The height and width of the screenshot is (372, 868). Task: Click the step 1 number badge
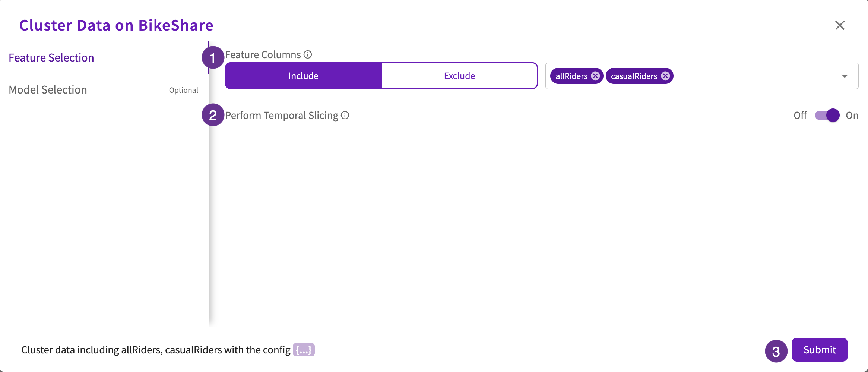coord(213,57)
